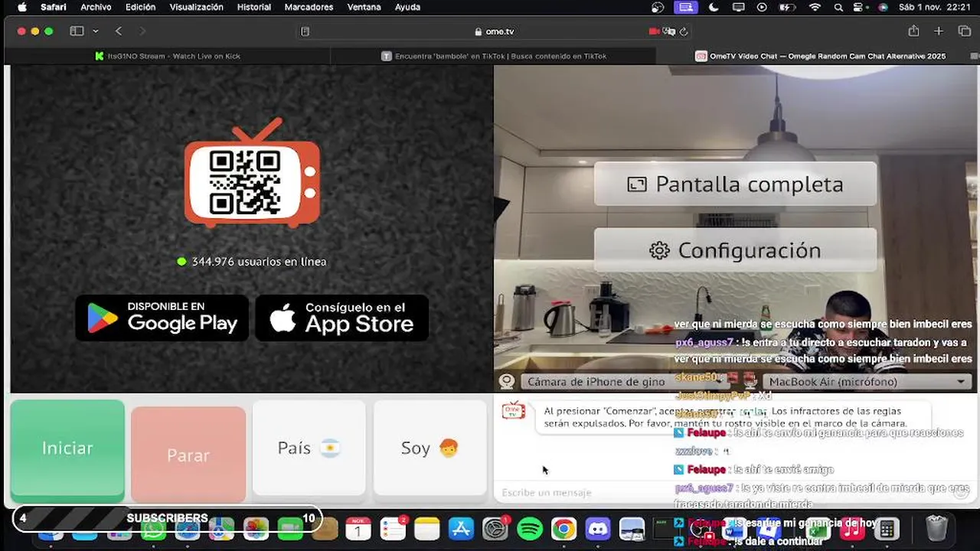The image size is (980, 551).
Task: Click the Pantalla completa button
Action: (735, 184)
